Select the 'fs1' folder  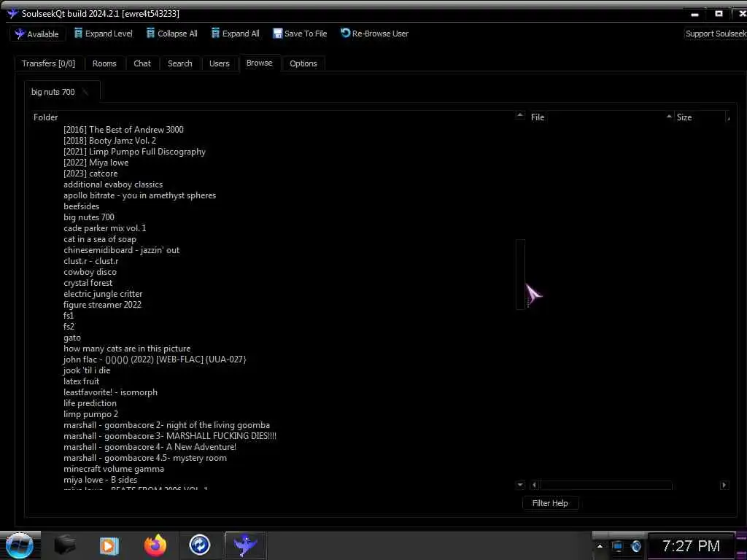(69, 316)
